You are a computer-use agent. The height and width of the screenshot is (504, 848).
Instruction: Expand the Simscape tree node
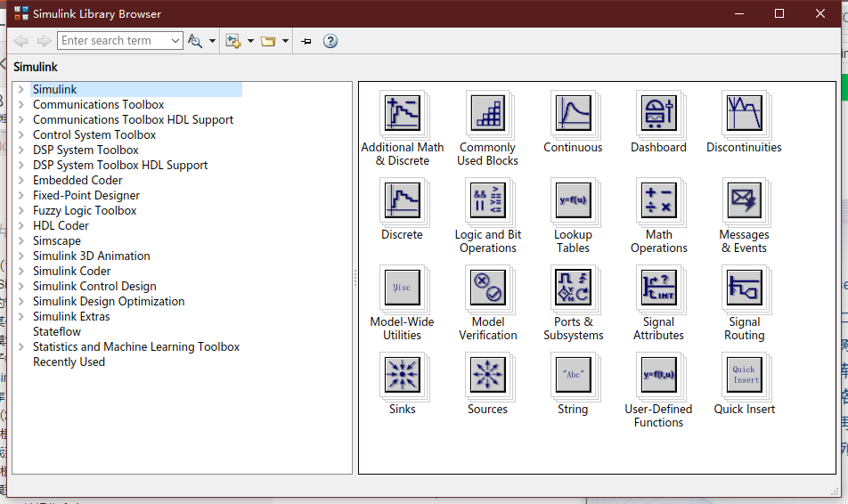(21, 240)
